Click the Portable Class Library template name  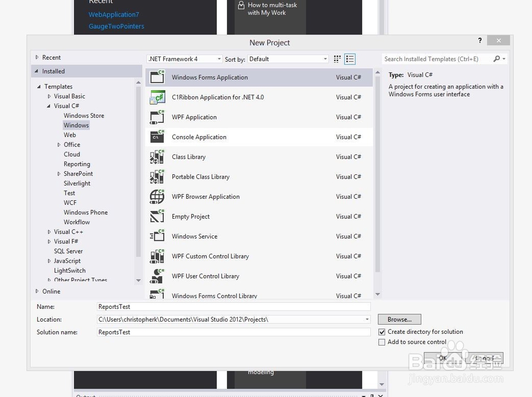click(201, 176)
